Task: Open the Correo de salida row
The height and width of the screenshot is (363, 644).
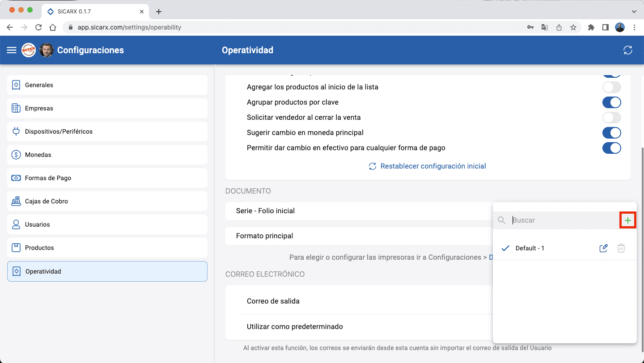Action: [x=358, y=301]
